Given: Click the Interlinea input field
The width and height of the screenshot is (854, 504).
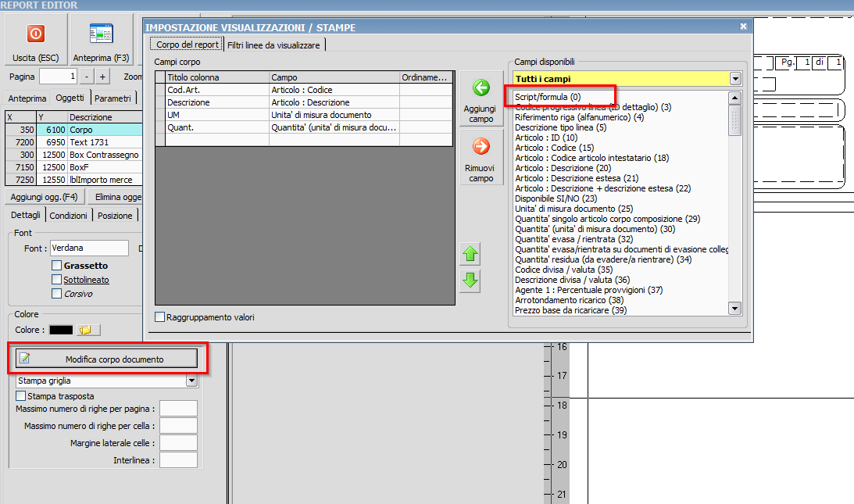Looking at the screenshot, I should tap(178, 460).
